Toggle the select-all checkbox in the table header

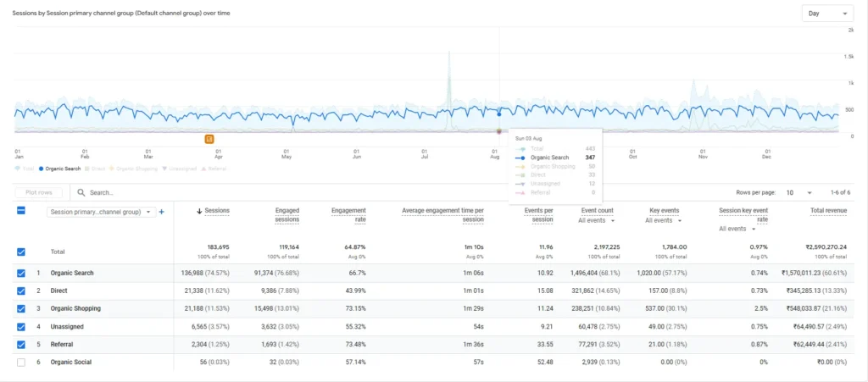coord(21,211)
